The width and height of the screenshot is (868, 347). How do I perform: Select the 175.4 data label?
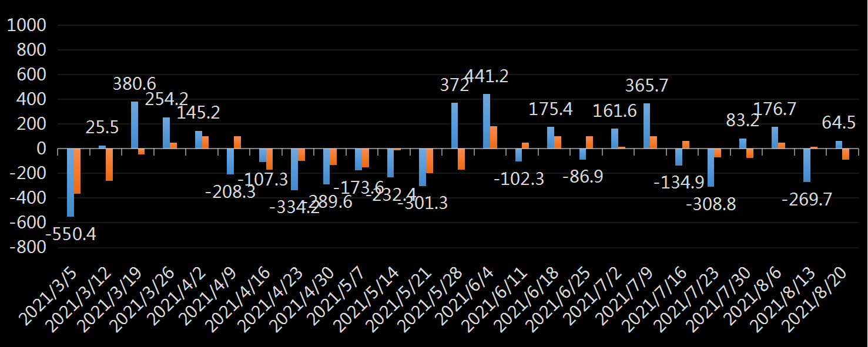pos(551,109)
